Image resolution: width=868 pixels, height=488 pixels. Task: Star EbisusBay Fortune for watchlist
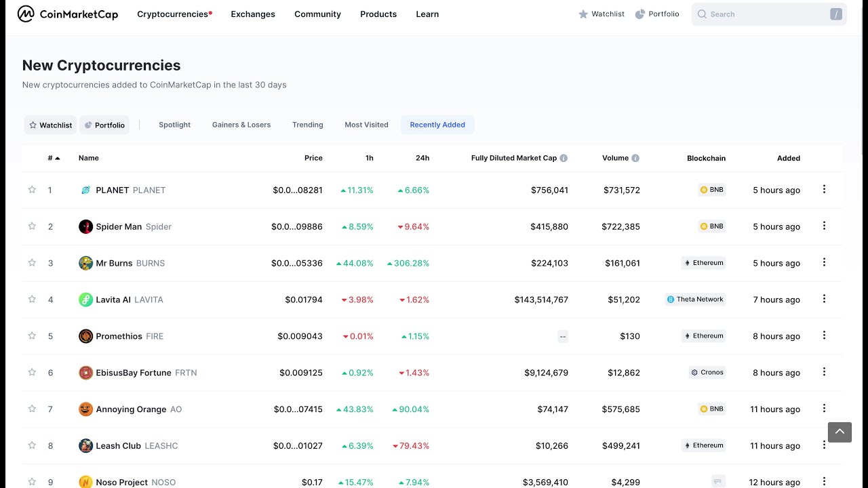(32, 373)
